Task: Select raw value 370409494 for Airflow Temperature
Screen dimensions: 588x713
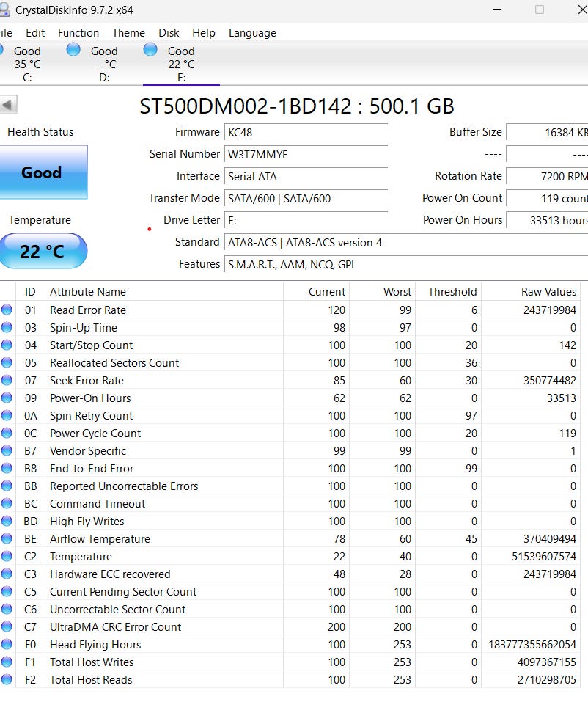Action: (549, 539)
